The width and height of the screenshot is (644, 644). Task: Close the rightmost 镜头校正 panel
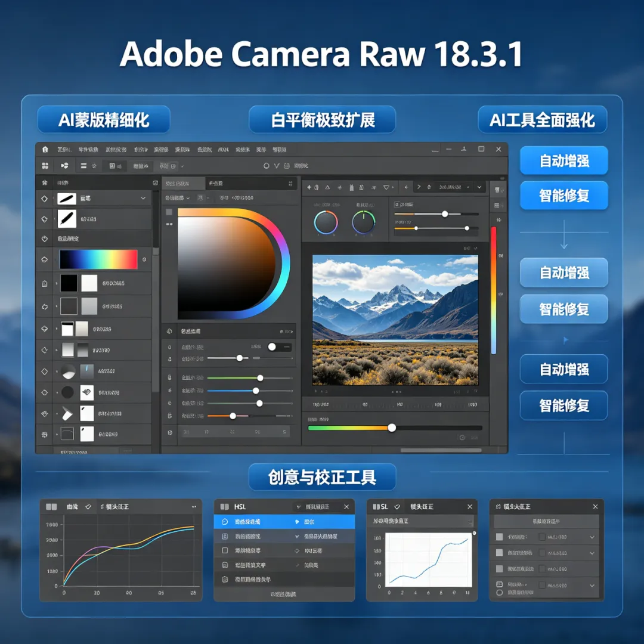pyautogui.click(x=595, y=506)
